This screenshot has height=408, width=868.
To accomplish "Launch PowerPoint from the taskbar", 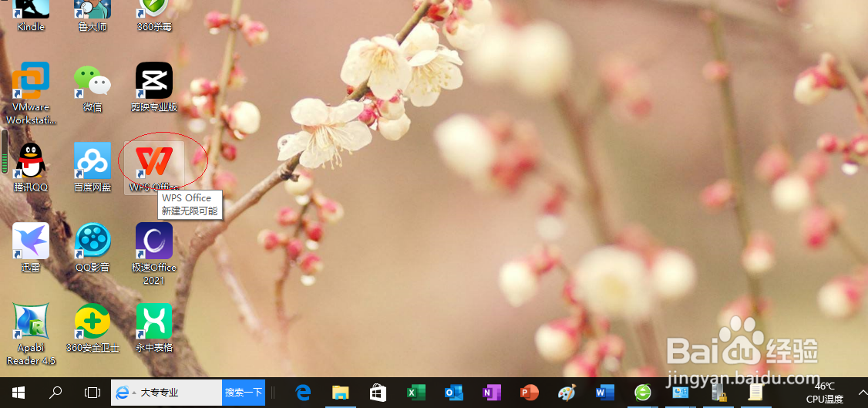I will 529,393.
